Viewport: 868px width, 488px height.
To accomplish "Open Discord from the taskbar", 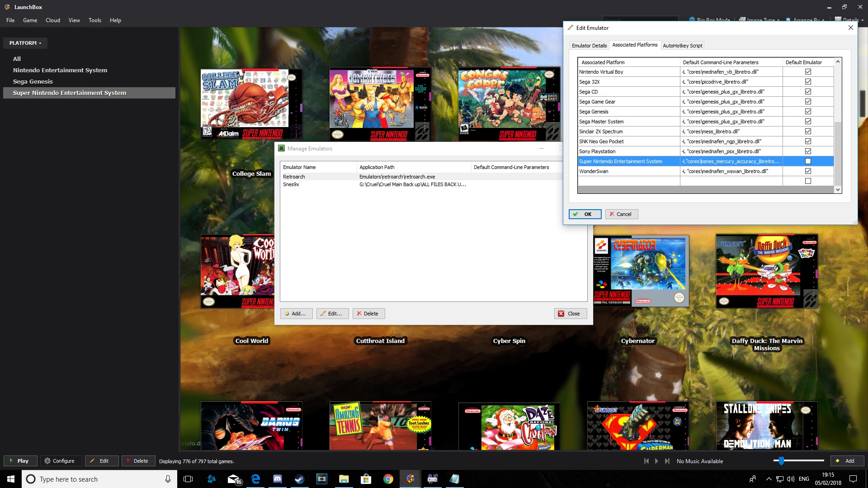I will 278,479.
